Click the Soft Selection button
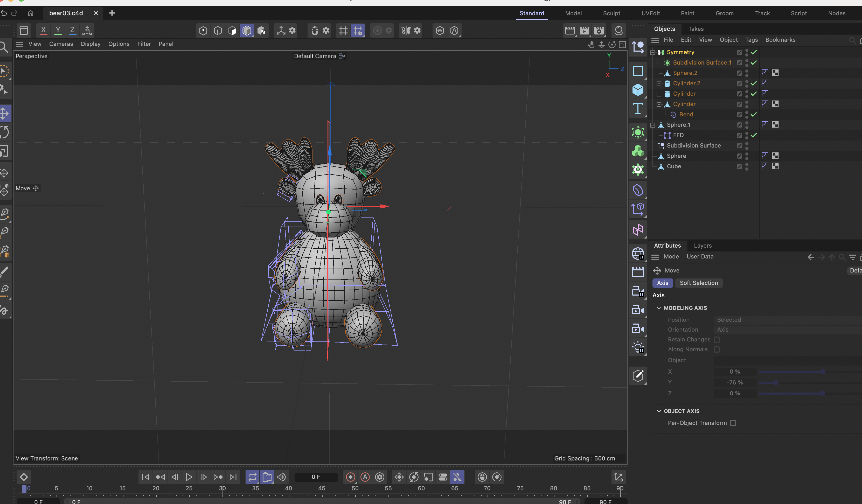862x504 pixels. [699, 283]
